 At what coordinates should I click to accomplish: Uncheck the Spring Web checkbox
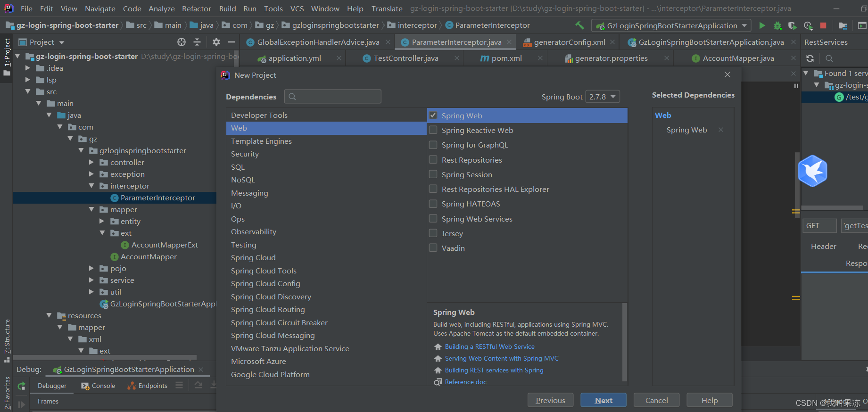pyautogui.click(x=433, y=115)
